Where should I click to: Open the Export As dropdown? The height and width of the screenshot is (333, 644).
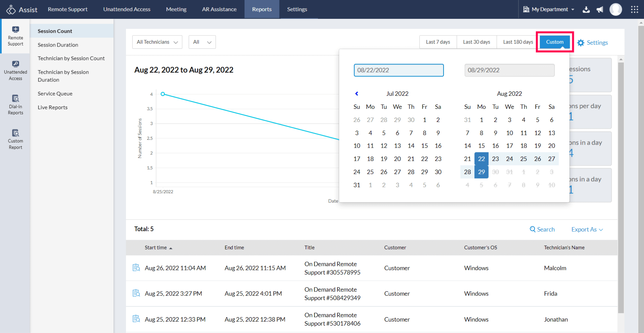coord(587,230)
